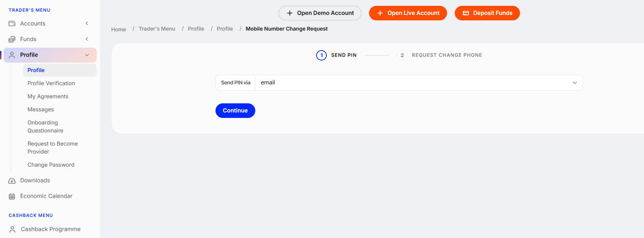Screen dimensions: 644x238
Task: Click the first Profile breadcrumb link
Action: pyautogui.click(x=196, y=29)
